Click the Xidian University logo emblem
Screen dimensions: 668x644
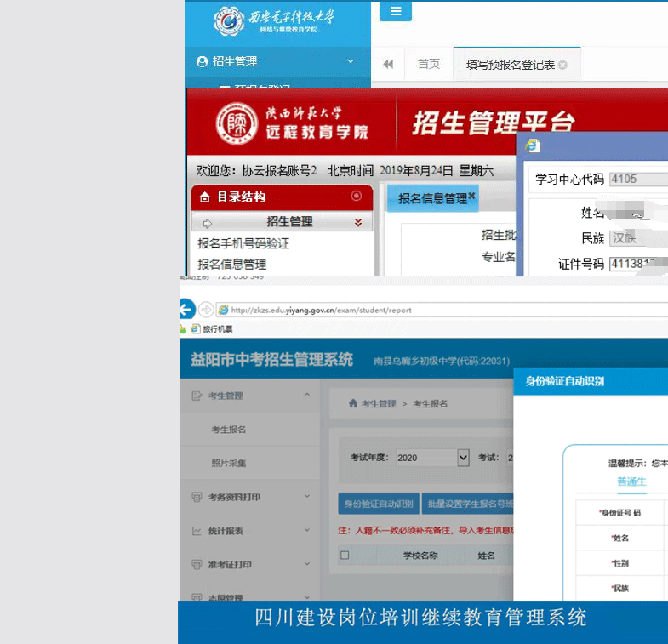229,21
